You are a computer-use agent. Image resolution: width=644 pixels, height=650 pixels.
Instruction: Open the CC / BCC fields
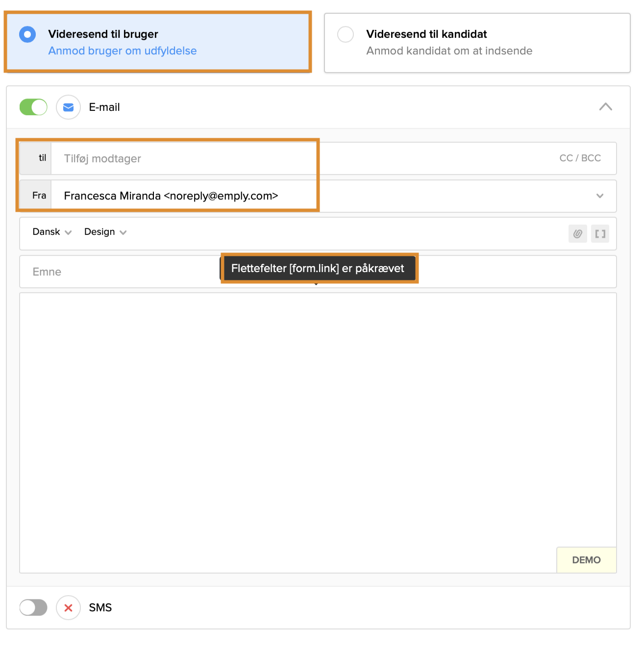(x=580, y=158)
